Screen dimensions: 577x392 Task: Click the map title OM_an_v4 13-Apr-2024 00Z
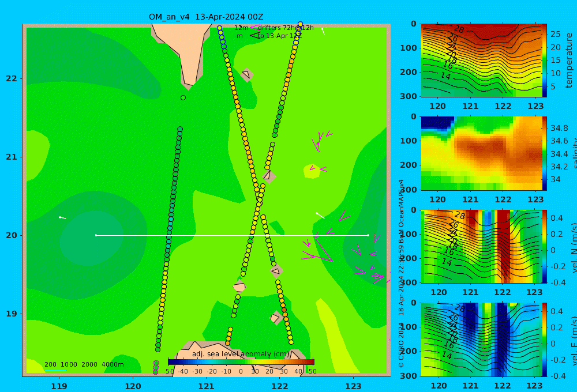tap(206, 17)
